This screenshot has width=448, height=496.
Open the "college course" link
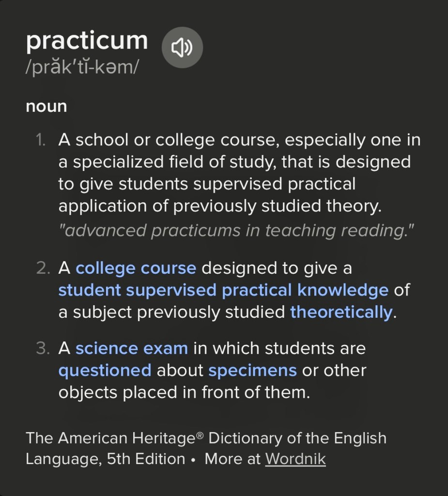(x=136, y=268)
